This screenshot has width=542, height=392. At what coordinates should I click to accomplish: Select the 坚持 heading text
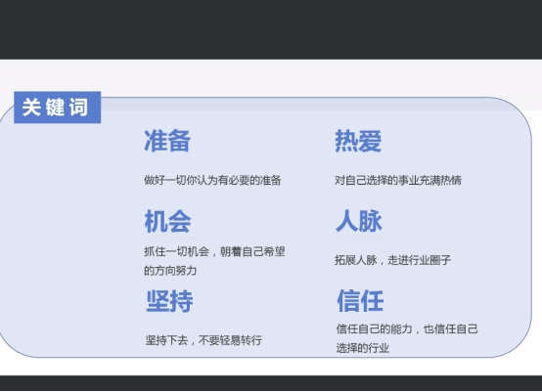[169, 301]
